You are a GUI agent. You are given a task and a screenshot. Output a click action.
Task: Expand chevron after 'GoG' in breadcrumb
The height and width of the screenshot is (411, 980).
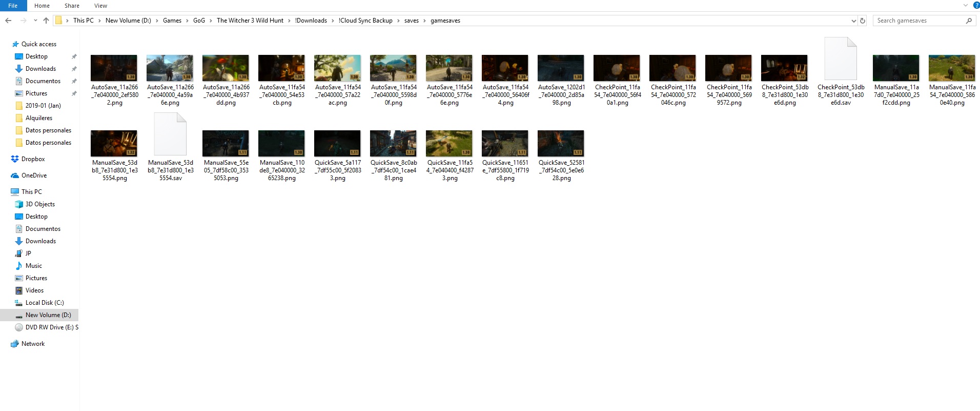pos(211,21)
